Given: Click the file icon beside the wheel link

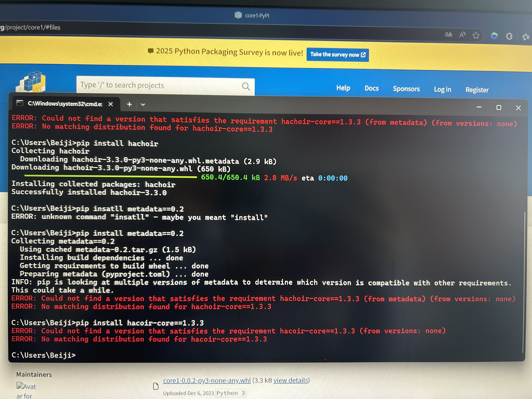Looking at the screenshot, I should (x=156, y=386).
